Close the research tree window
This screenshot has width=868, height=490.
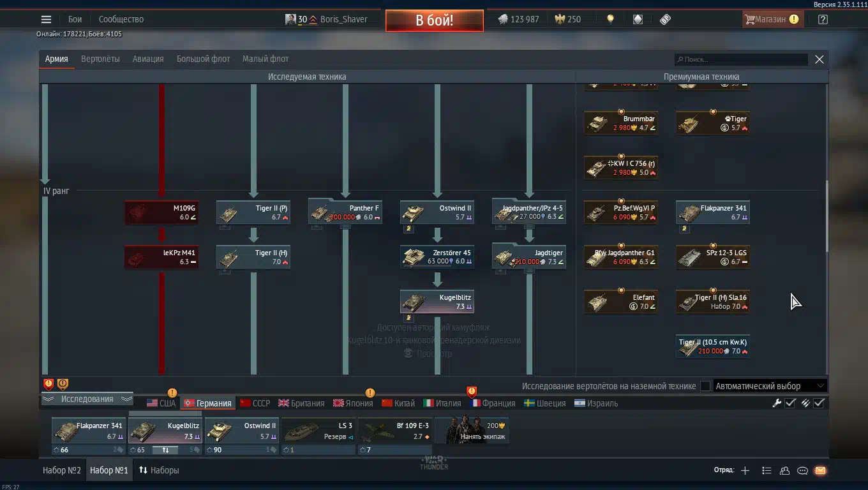tap(819, 59)
